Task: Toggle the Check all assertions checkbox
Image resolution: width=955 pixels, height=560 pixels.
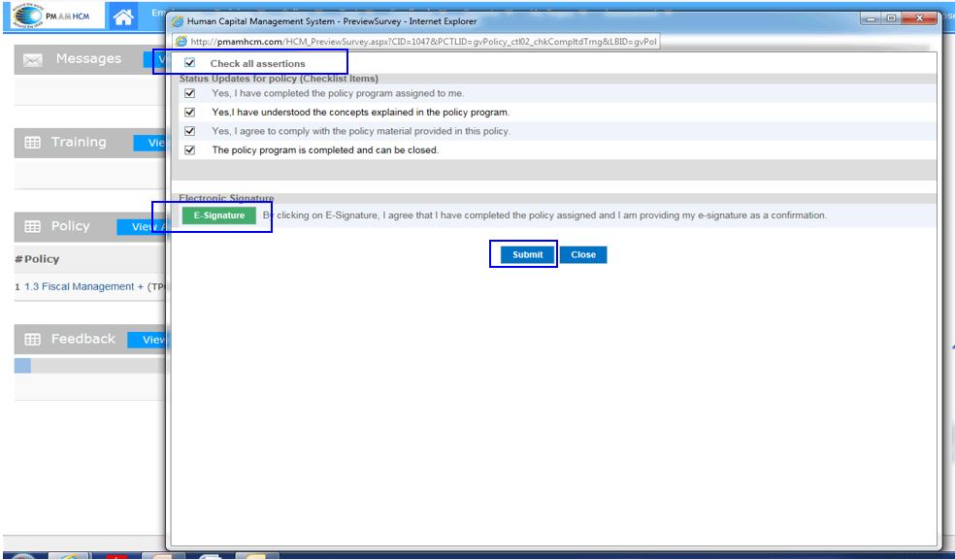Action: [x=190, y=63]
